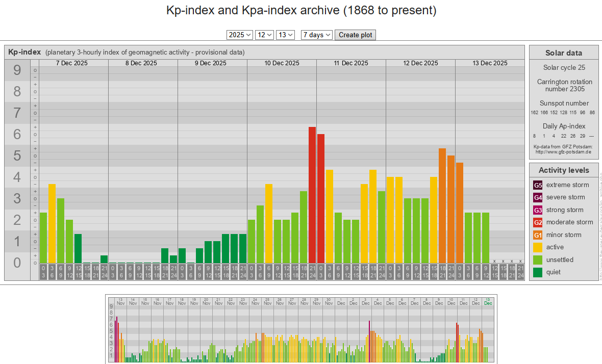602x364 pixels.
Task: Click the G4 severe storm badge
Action: [538, 197]
